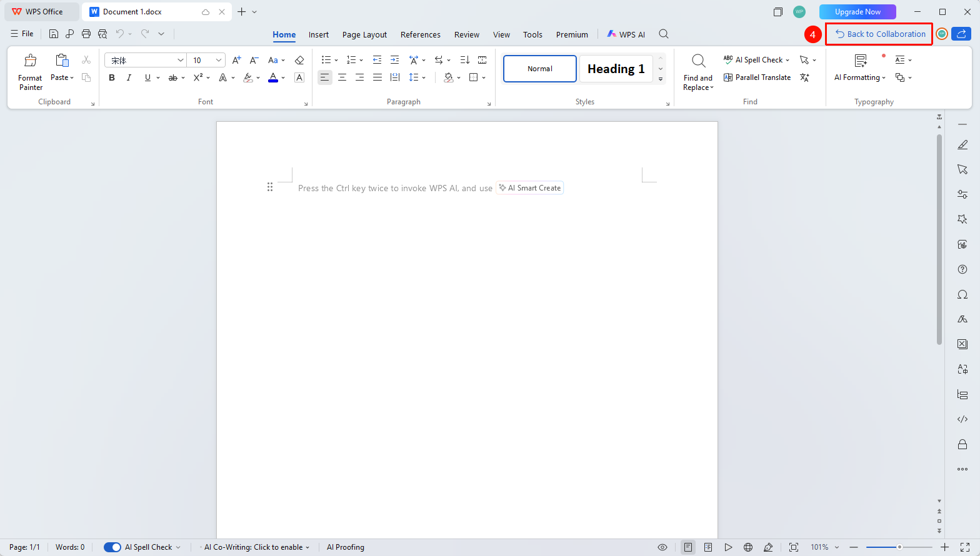Open the File menu
This screenshot has width=980, height=556.
coord(22,34)
